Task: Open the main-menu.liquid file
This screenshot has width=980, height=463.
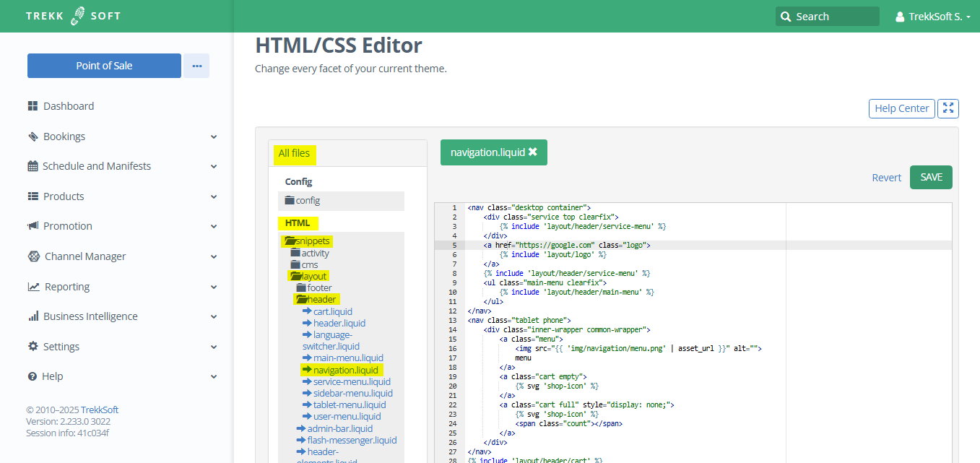Action: [x=347, y=358]
